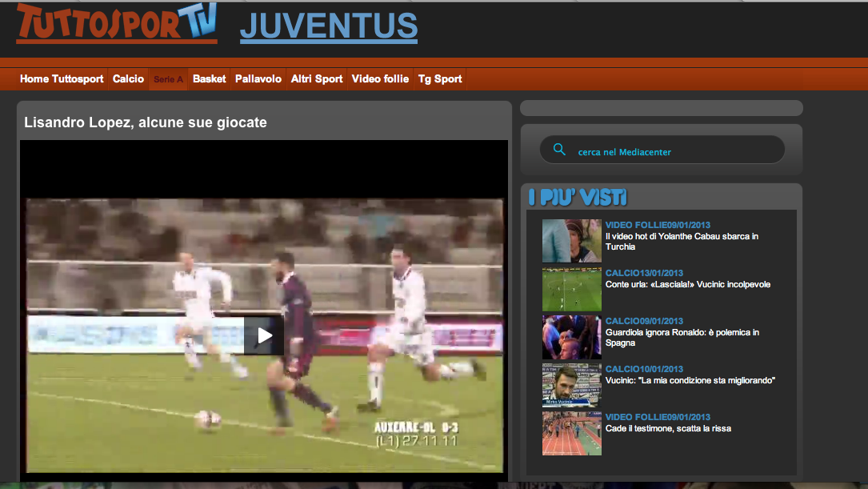Select the Serie A tab

168,79
